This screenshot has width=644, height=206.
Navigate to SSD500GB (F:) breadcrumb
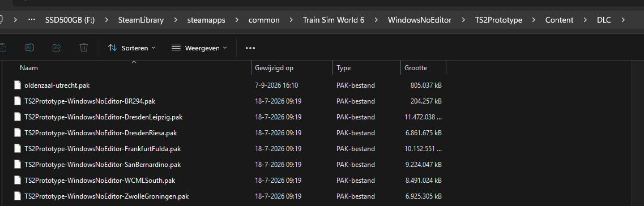pyautogui.click(x=70, y=20)
